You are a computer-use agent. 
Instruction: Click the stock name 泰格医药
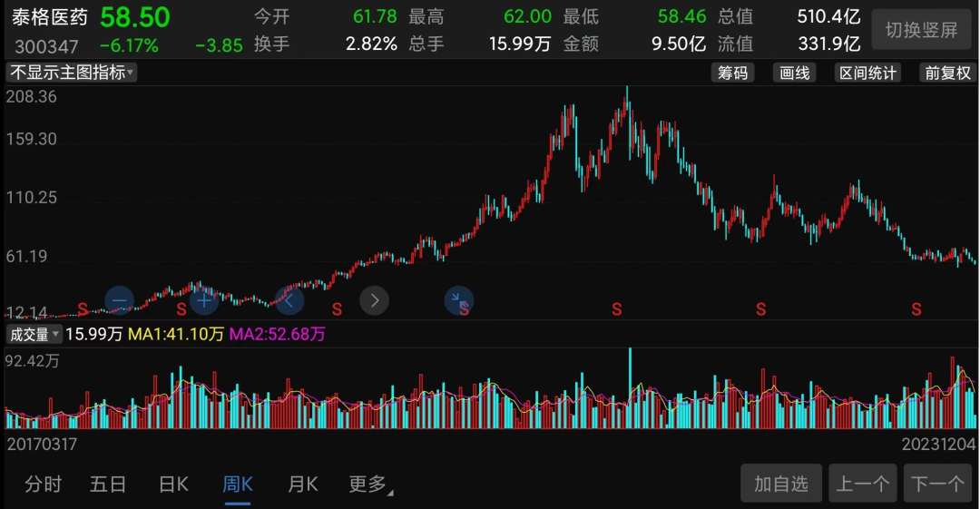click(x=50, y=17)
